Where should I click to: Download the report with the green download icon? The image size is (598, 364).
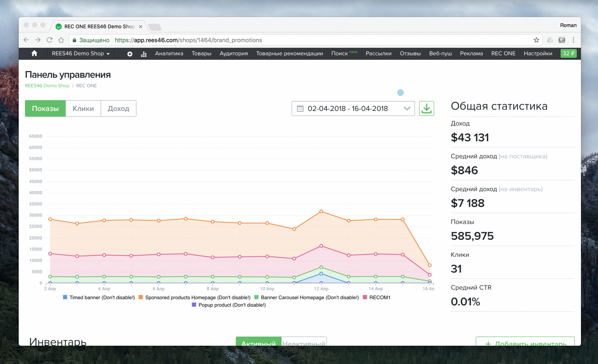426,108
